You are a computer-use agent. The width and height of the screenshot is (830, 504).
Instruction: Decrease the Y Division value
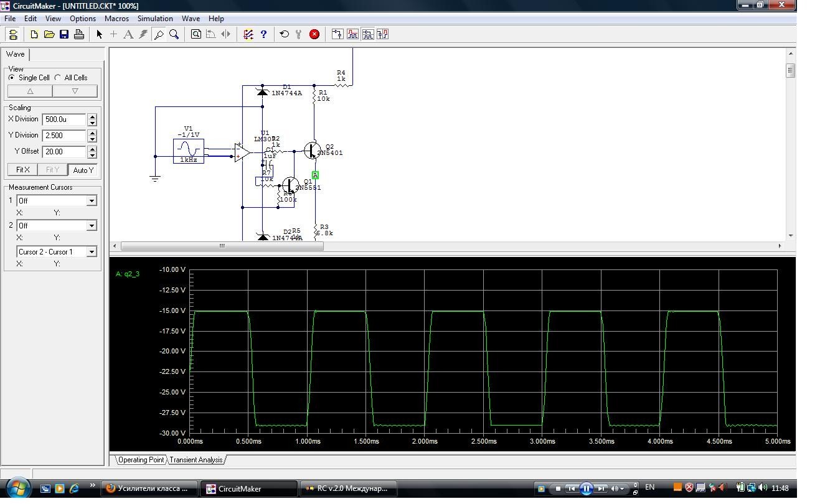tap(92, 138)
